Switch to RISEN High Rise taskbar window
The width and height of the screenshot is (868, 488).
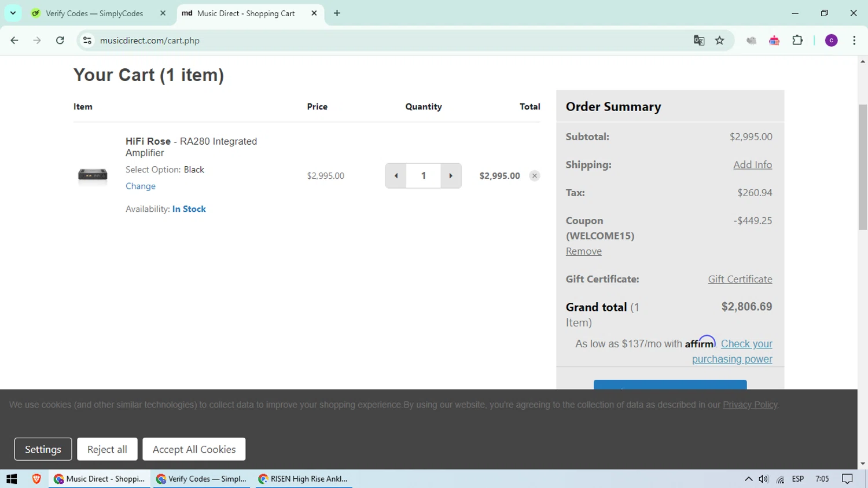coord(303,479)
